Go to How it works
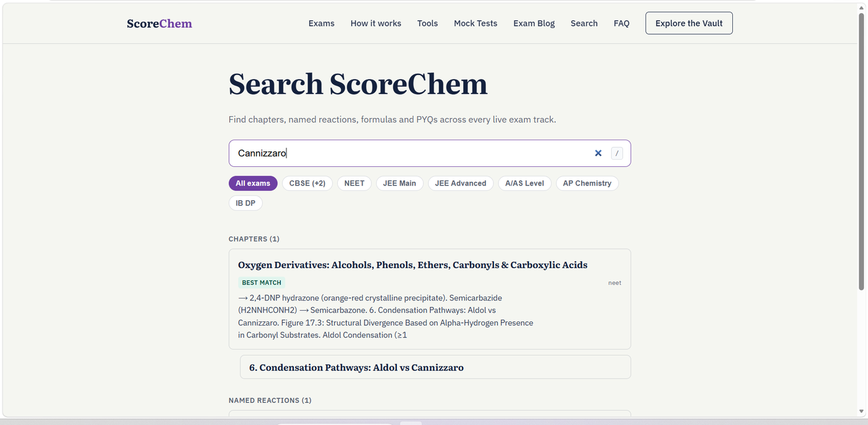Screen dimensions: 868x425 tap(376, 24)
